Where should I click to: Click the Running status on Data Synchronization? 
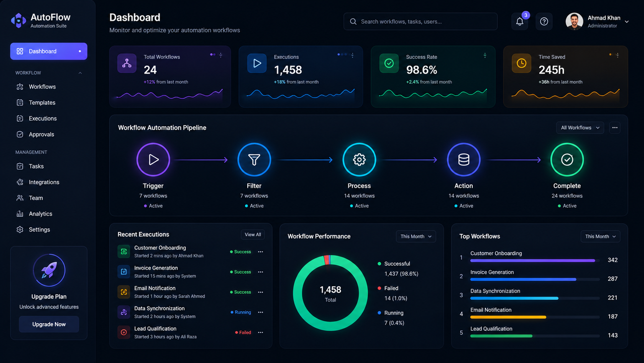241,313
